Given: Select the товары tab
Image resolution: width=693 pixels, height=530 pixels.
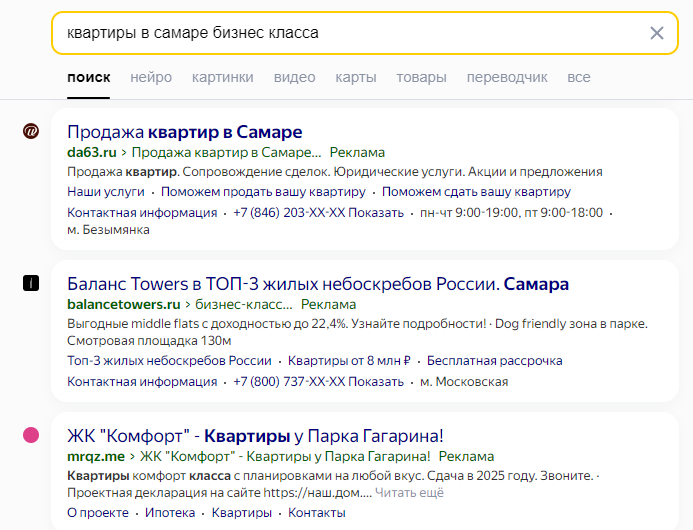Looking at the screenshot, I should (421, 77).
